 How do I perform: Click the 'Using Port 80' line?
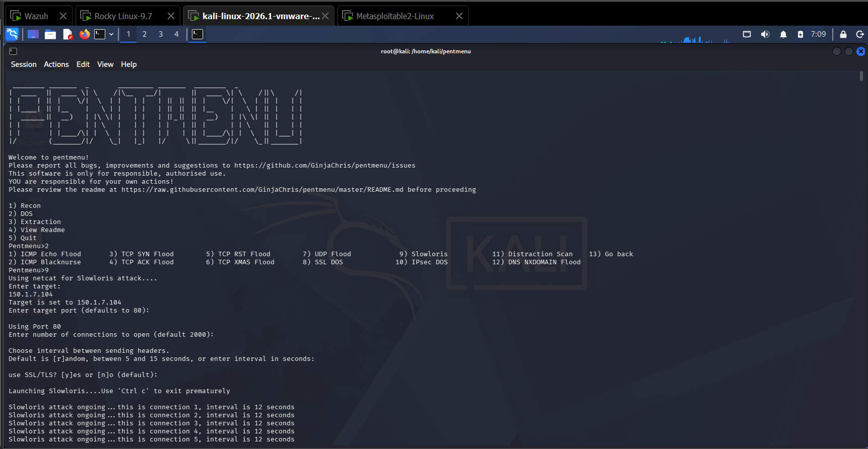[35, 327]
